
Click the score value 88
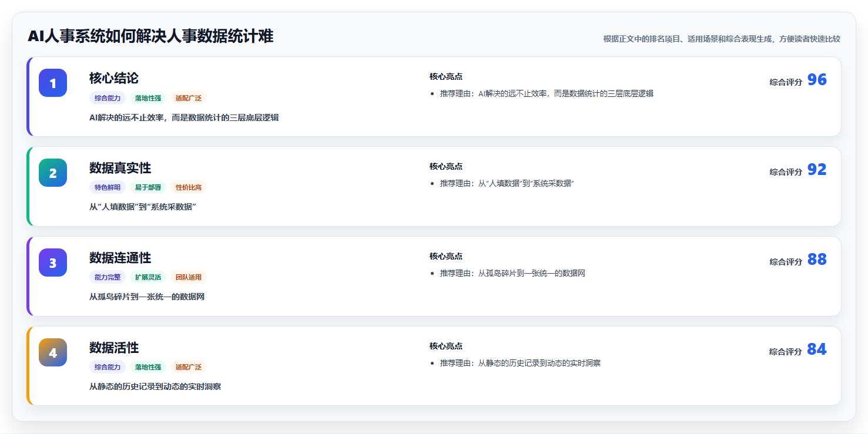point(817,260)
